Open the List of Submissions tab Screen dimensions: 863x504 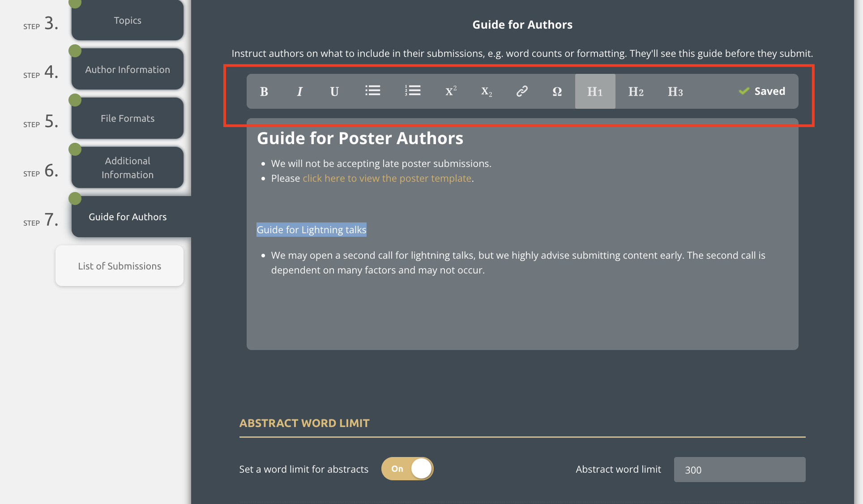(x=119, y=265)
